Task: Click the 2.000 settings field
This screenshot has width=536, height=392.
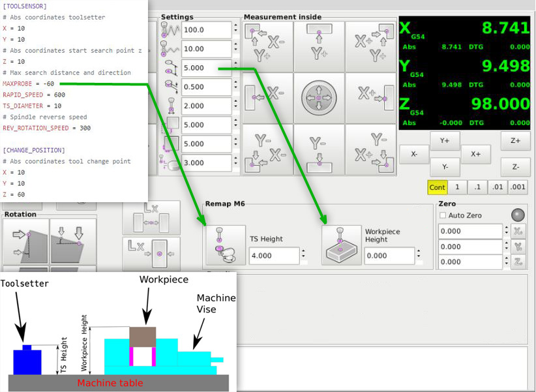Action: [207, 106]
